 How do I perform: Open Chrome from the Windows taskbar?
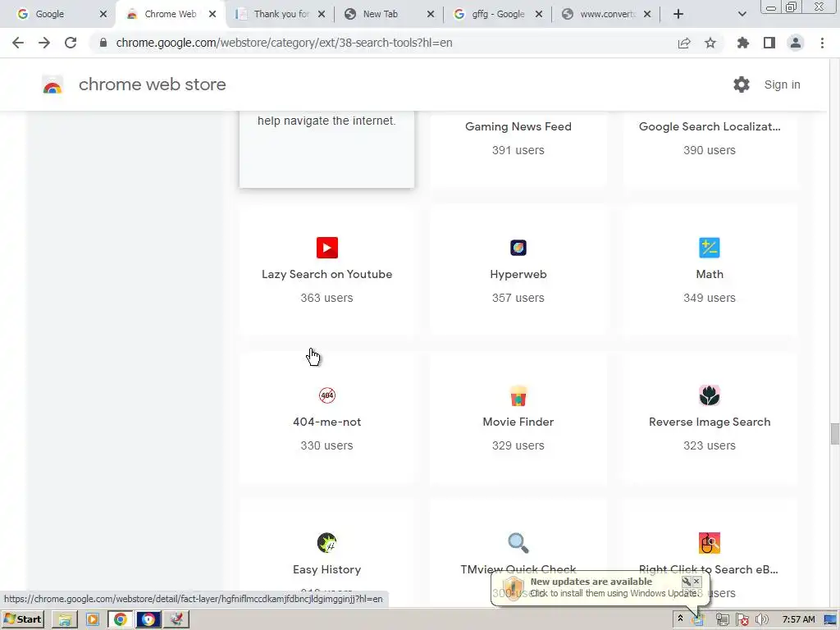tap(121, 620)
